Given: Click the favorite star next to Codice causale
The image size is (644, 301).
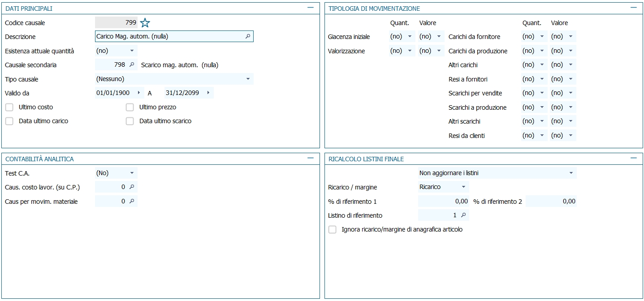Looking at the screenshot, I should pos(145,23).
